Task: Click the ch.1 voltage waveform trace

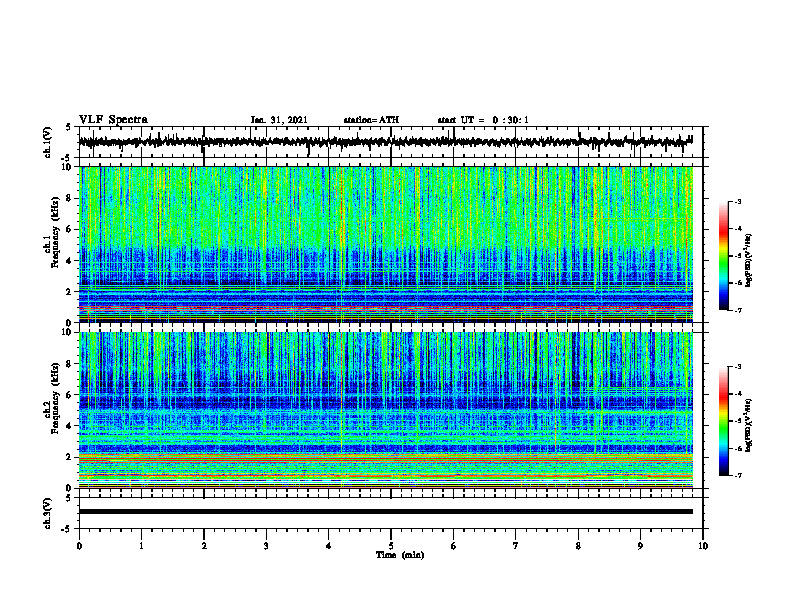Action: (x=385, y=142)
